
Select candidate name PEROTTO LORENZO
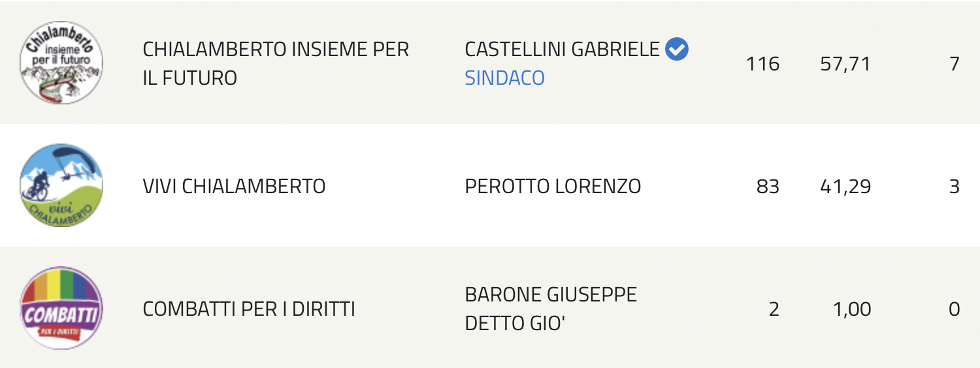[x=553, y=187]
